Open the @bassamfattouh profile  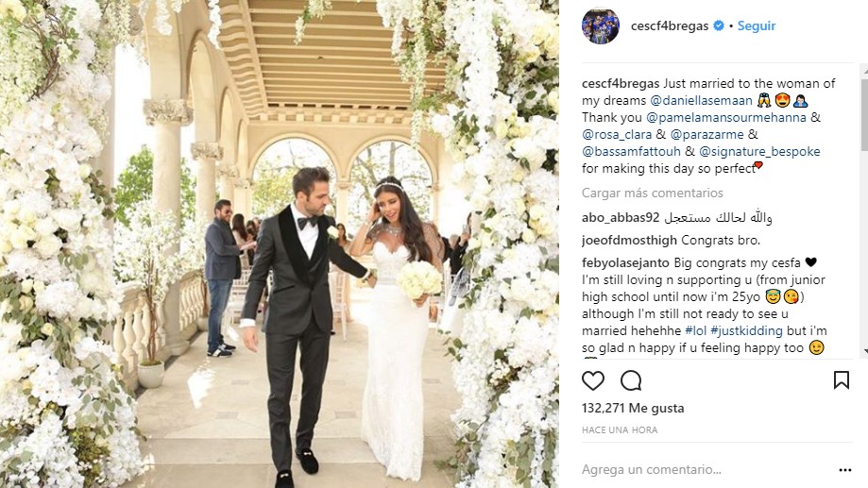click(x=631, y=152)
